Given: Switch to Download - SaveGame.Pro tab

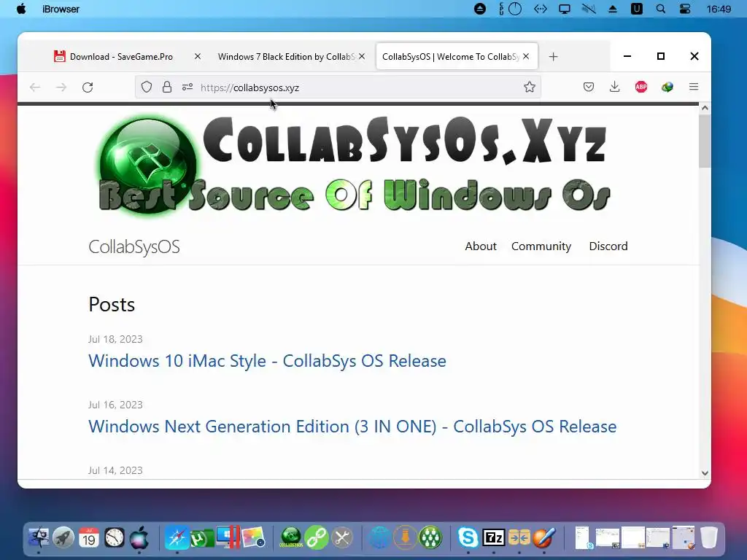Looking at the screenshot, I should pyautogui.click(x=121, y=57).
